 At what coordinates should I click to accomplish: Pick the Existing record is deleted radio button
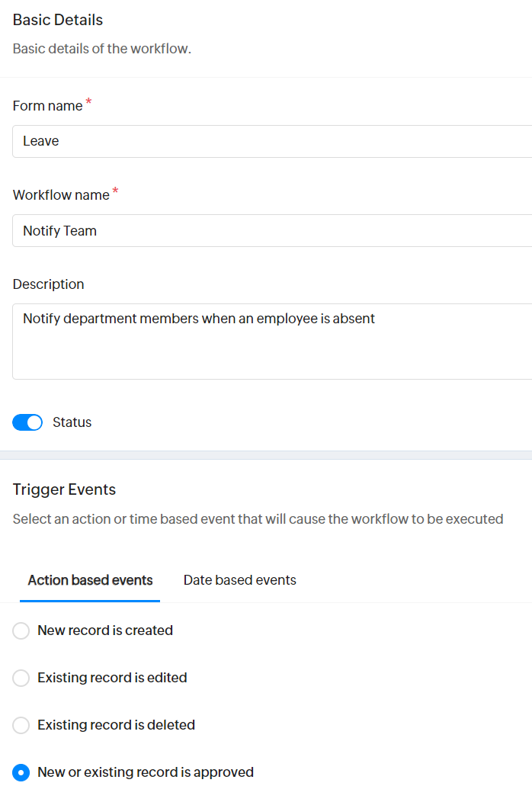pyautogui.click(x=21, y=725)
